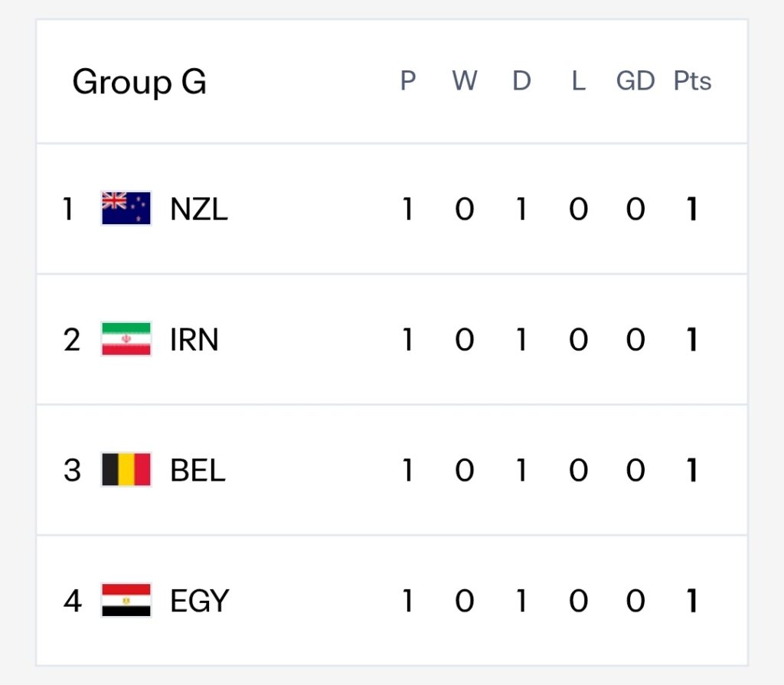Image resolution: width=784 pixels, height=685 pixels.
Task: Click the P column header
Action: 408,80
